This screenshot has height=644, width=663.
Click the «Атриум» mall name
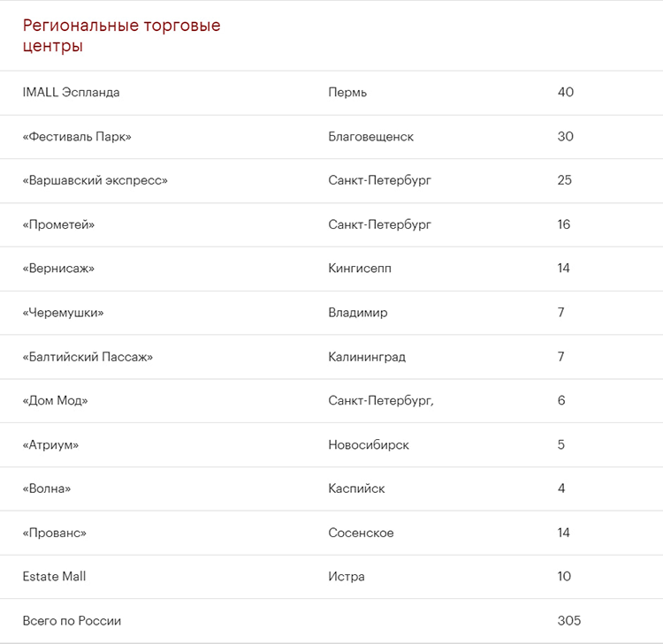[50, 445]
